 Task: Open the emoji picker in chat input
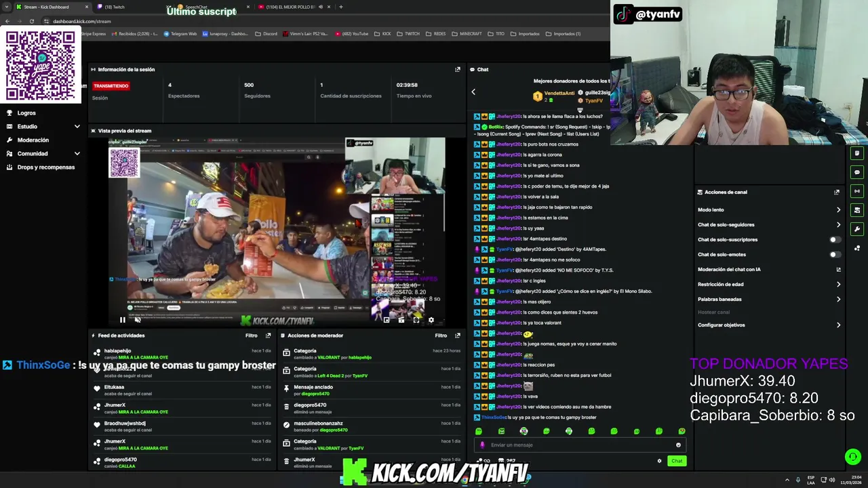[678, 445]
